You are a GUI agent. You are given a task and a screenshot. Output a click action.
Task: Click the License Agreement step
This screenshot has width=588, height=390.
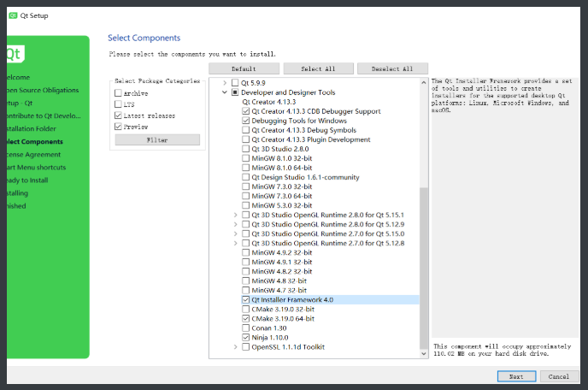pos(33,155)
